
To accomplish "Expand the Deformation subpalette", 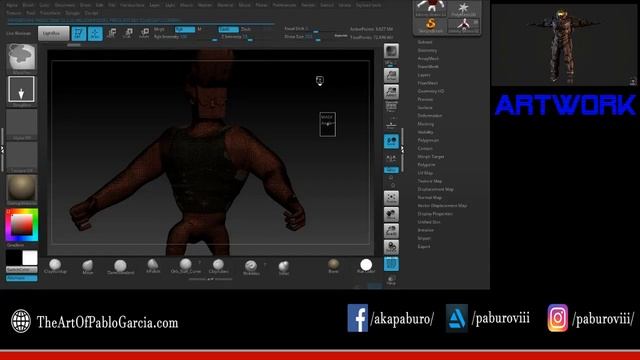I will (430, 116).
